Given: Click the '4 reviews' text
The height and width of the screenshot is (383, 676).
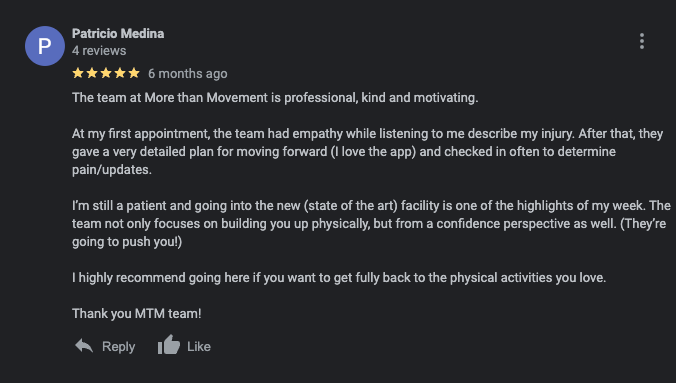Looking at the screenshot, I should (x=99, y=51).
